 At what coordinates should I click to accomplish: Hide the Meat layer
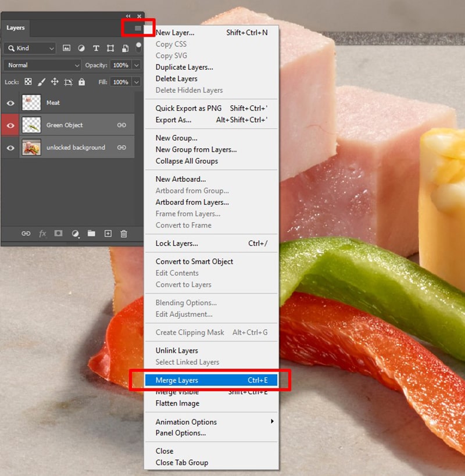11,103
